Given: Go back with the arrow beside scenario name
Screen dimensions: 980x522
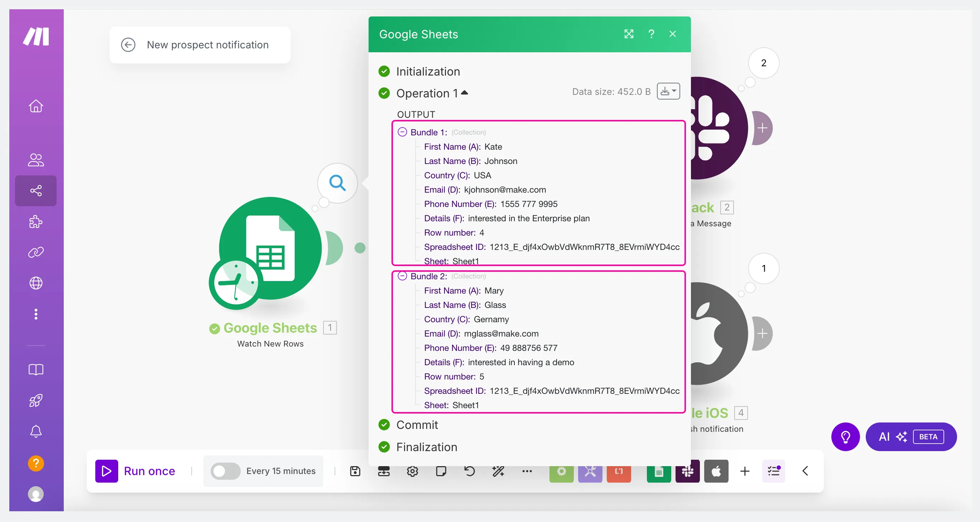Looking at the screenshot, I should [128, 45].
